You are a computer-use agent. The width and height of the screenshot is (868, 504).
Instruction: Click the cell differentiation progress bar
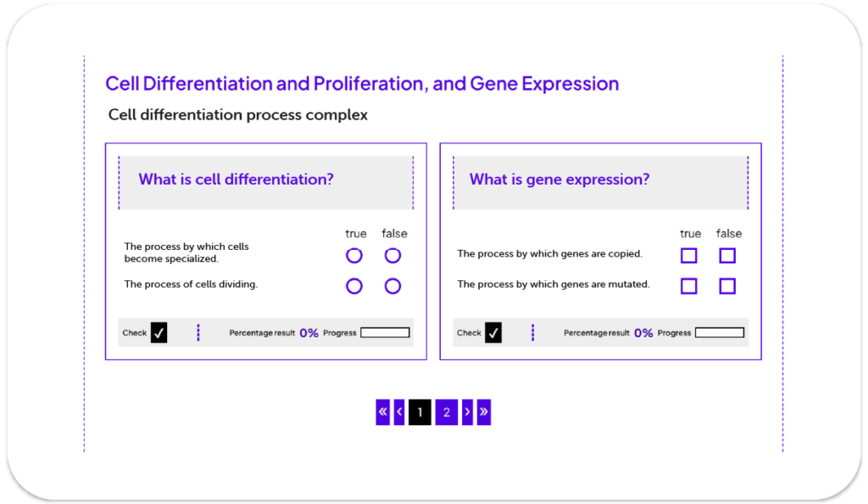(385, 333)
